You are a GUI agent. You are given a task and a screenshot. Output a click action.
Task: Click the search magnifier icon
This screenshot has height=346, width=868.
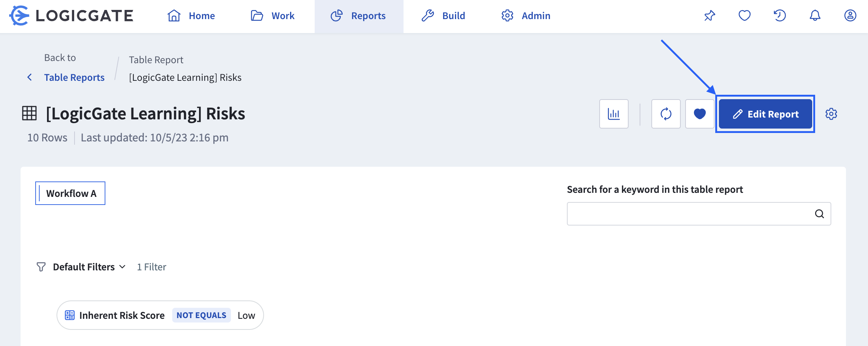[820, 214]
